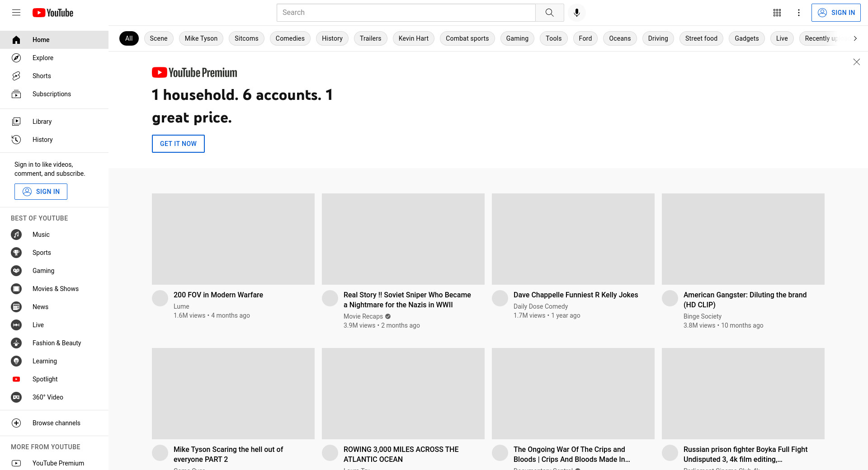The height and width of the screenshot is (470, 868).
Task: Click the Library icon in sidebar
Action: tap(16, 122)
